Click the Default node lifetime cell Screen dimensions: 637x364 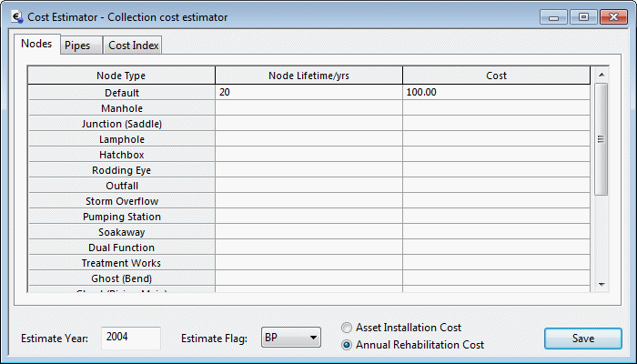click(308, 92)
